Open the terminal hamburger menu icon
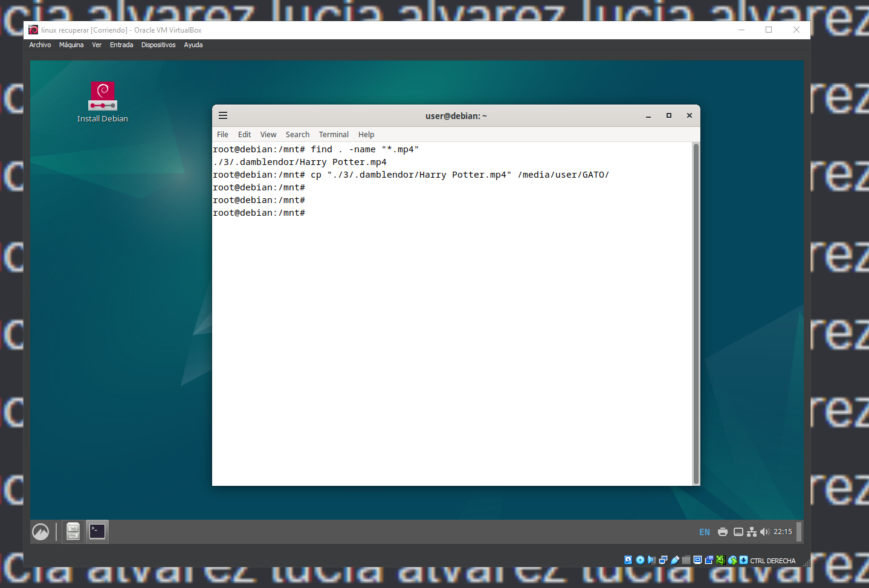This screenshot has height=588, width=869. pos(223,115)
